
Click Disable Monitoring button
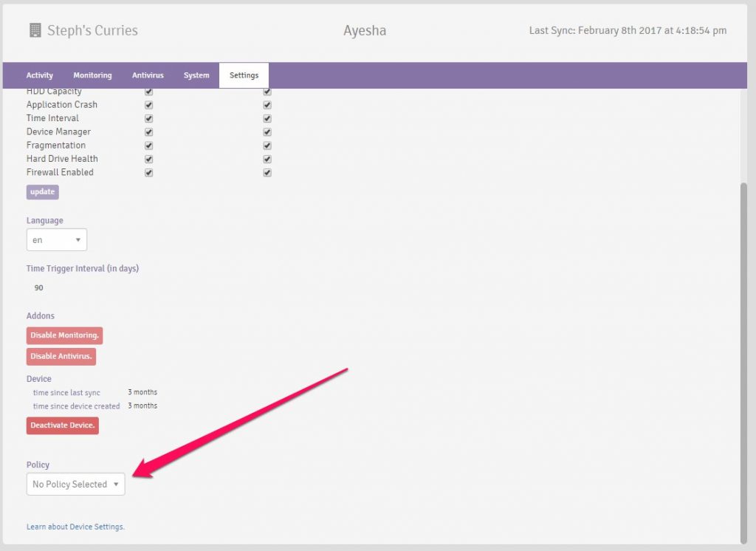tap(64, 335)
